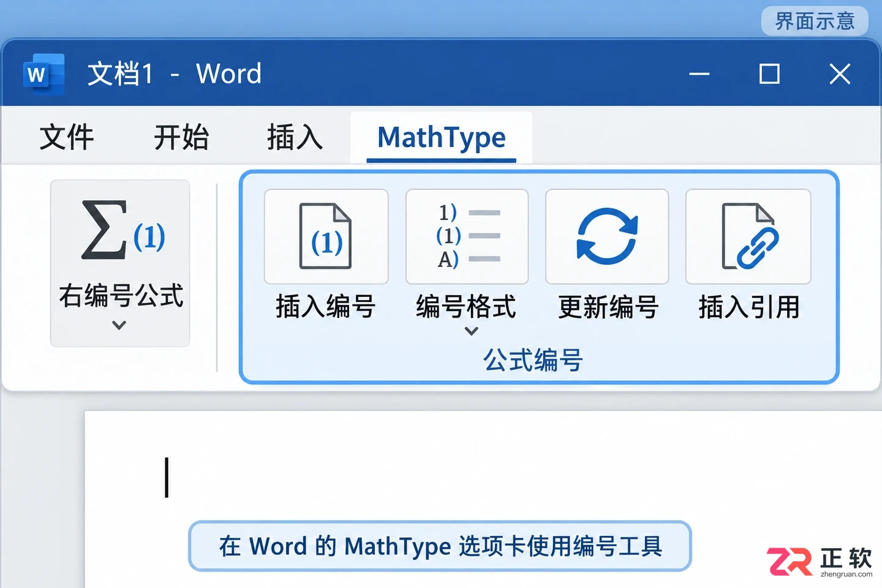Click the 右编号公式 sigma icon
Screen dimensions: 882x588
[123, 230]
